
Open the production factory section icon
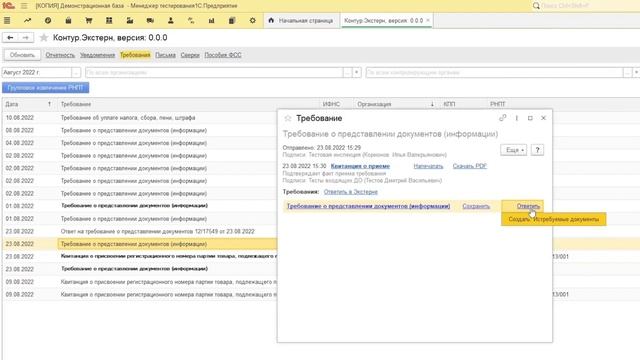coord(130,20)
